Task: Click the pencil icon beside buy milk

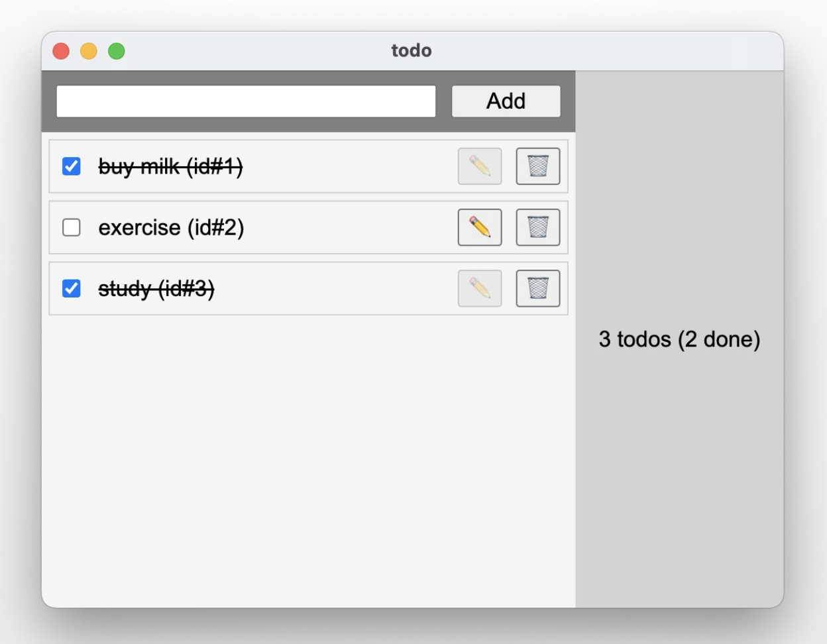Action: point(479,166)
